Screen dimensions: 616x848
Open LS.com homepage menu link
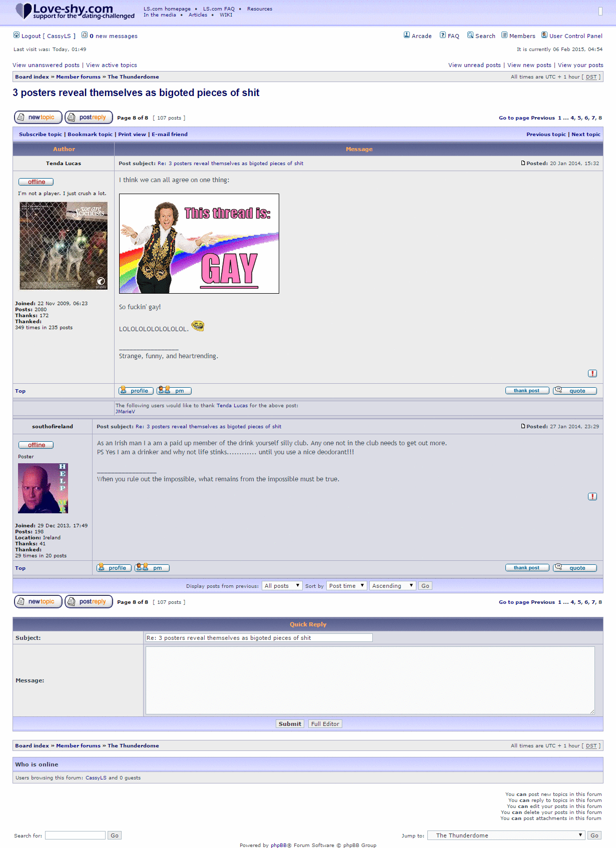pyautogui.click(x=167, y=9)
